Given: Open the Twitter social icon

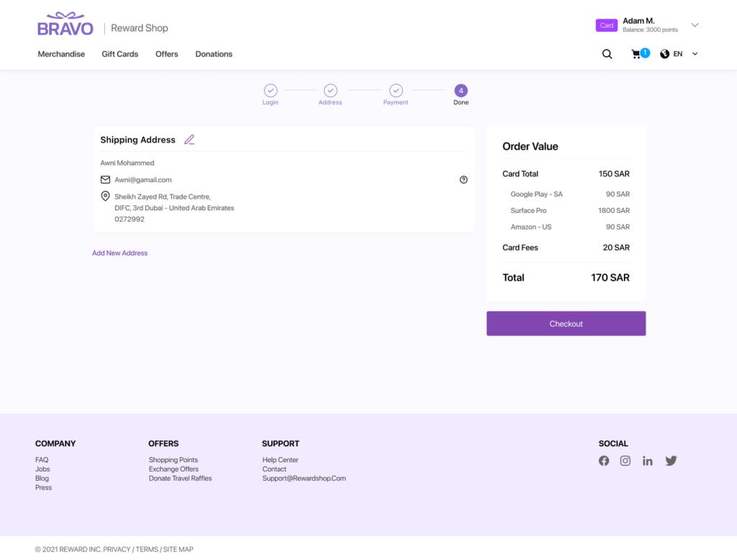Looking at the screenshot, I should 671,461.
